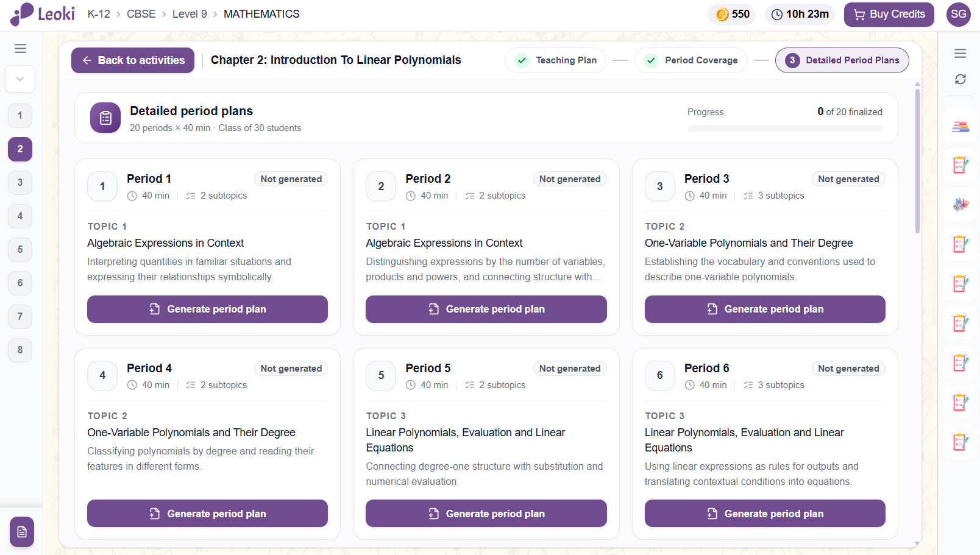
Task: Select chapter 3 in the left sidebar
Action: point(20,183)
